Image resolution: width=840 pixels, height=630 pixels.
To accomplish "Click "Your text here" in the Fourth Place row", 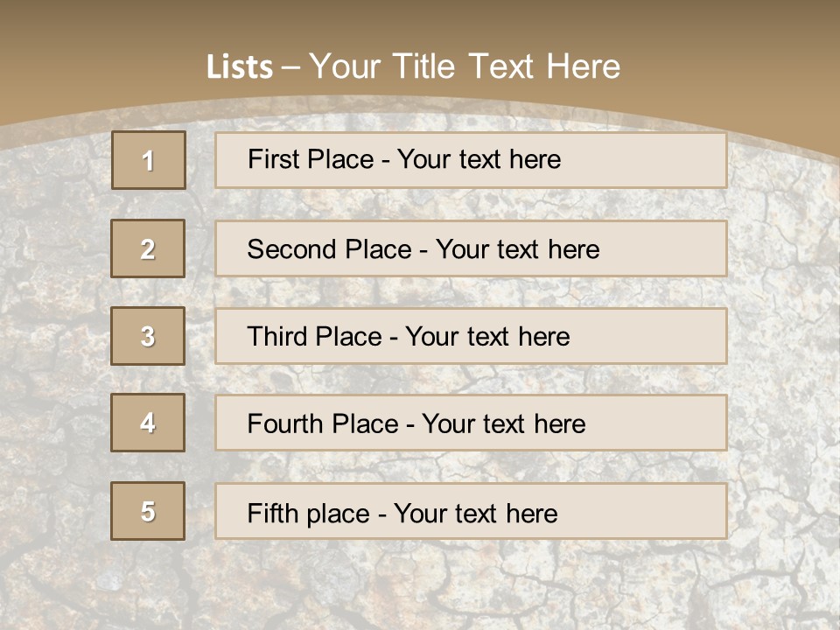I will (x=503, y=424).
